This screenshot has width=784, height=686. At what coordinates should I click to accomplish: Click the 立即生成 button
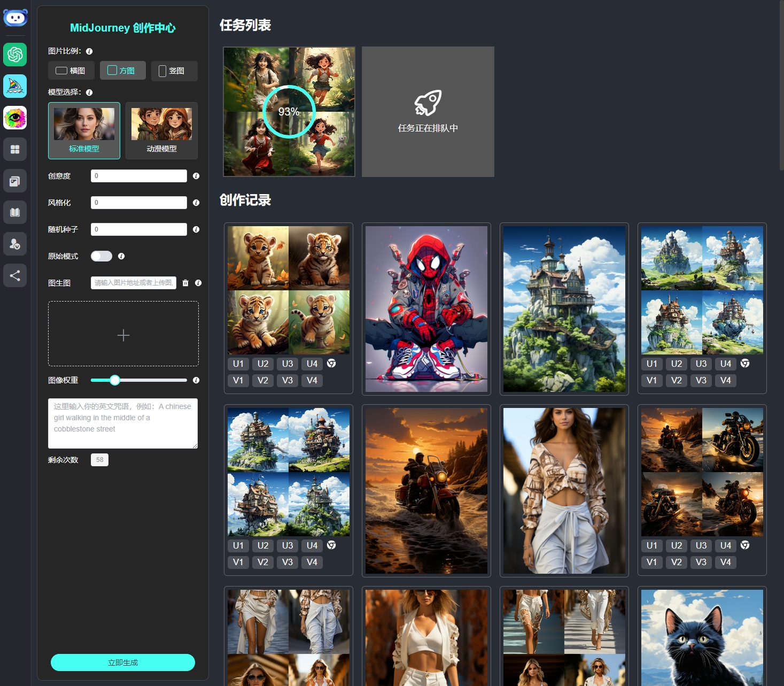pyautogui.click(x=123, y=662)
